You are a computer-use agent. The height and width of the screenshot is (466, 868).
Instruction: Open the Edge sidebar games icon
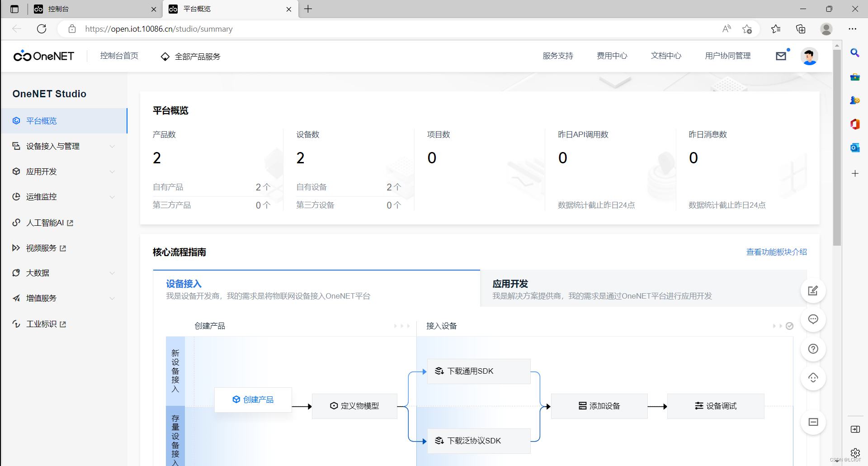[855, 100]
